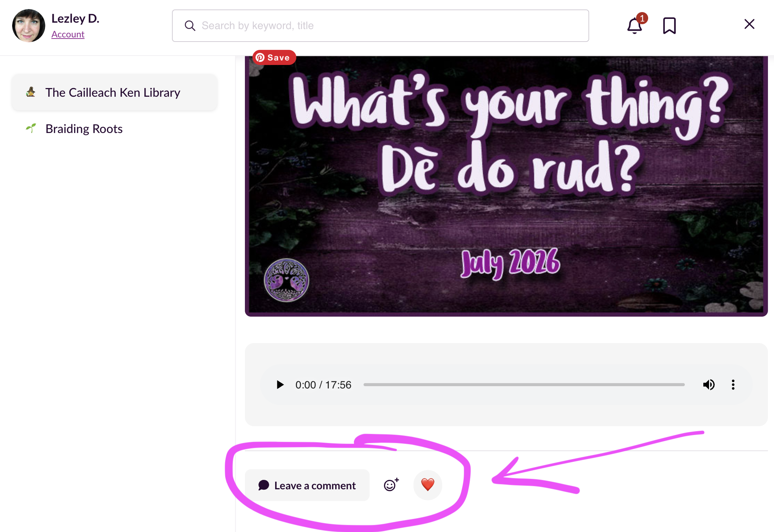Play the audio track
The image size is (774, 532).
280,385
